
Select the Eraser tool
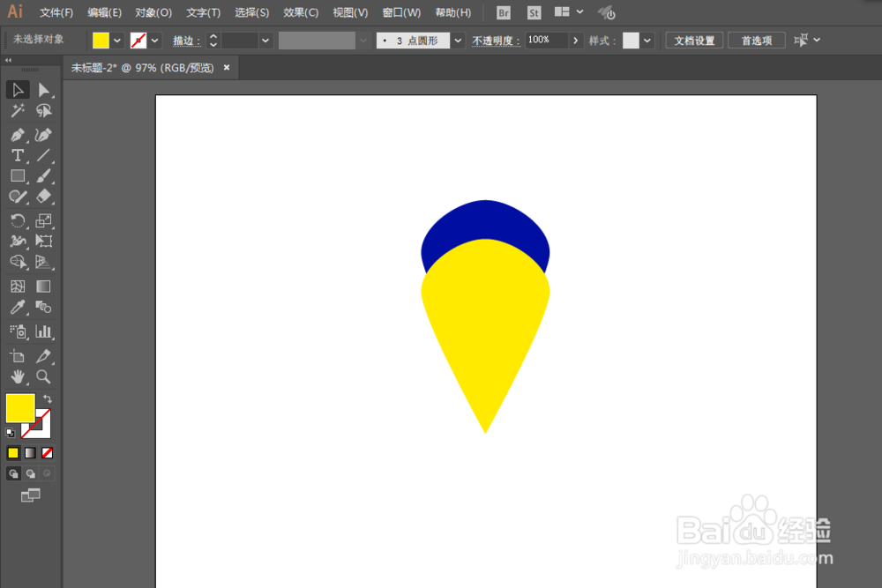coord(43,197)
